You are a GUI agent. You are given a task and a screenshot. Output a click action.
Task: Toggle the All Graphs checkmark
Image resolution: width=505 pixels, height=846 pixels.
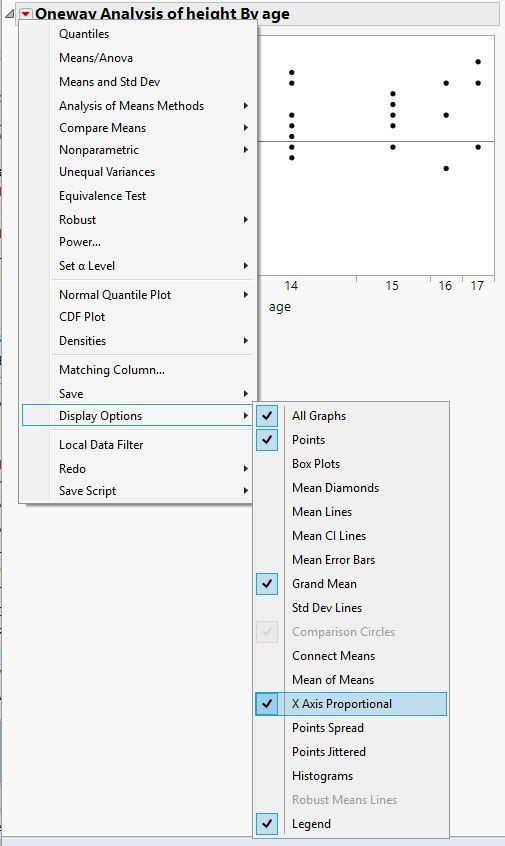tap(267, 416)
